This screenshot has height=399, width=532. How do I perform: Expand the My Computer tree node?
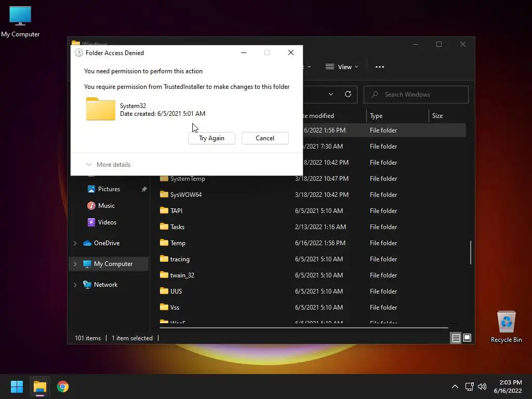75,264
